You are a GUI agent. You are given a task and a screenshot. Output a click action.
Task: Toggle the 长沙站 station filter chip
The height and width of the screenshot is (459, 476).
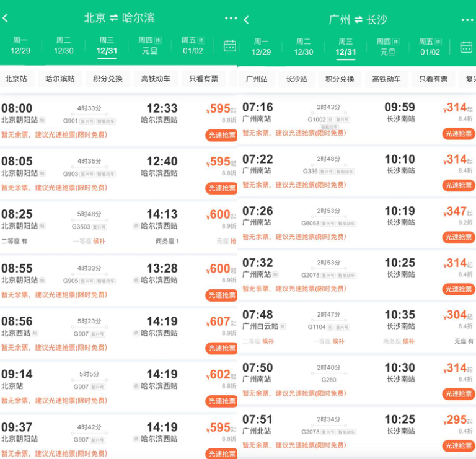coord(296,79)
